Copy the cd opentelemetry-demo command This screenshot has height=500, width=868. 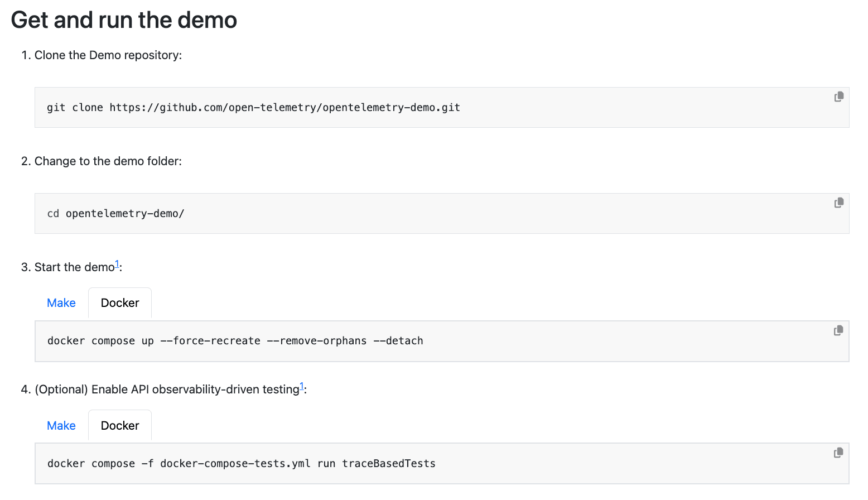pos(838,203)
